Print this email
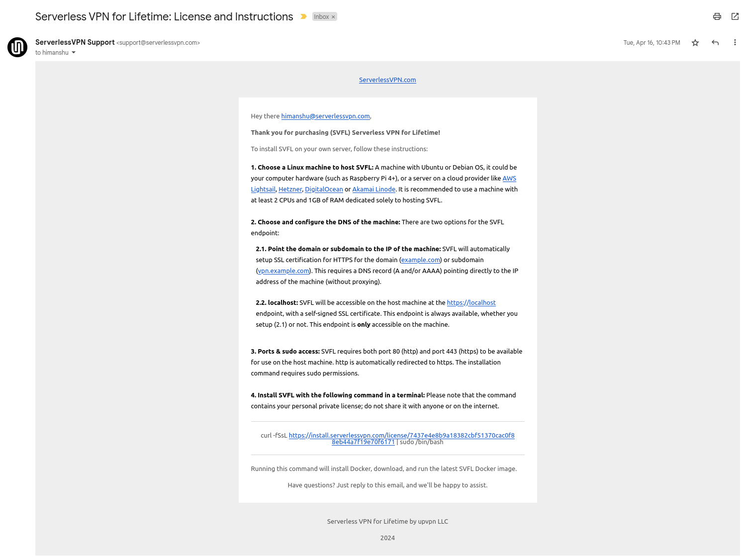Image resolution: width=744 pixels, height=560 pixels. (717, 16)
